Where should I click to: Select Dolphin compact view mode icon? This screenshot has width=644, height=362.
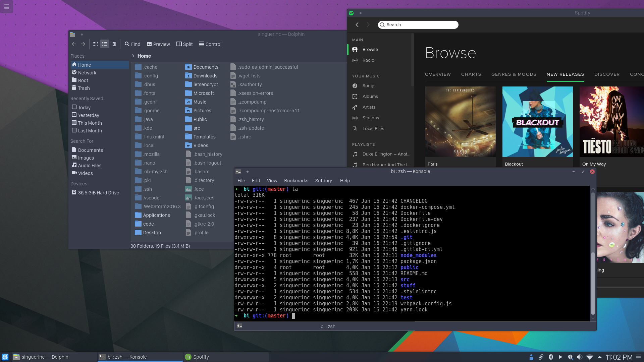(105, 44)
